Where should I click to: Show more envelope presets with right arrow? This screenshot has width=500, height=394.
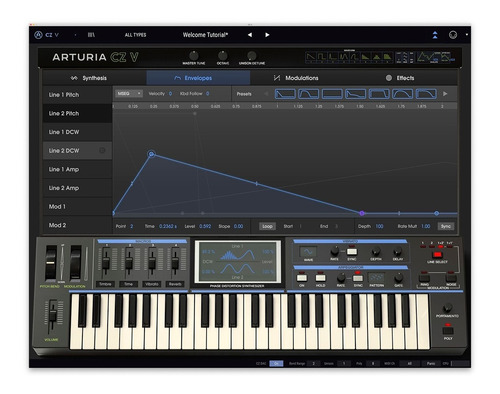[445, 94]
